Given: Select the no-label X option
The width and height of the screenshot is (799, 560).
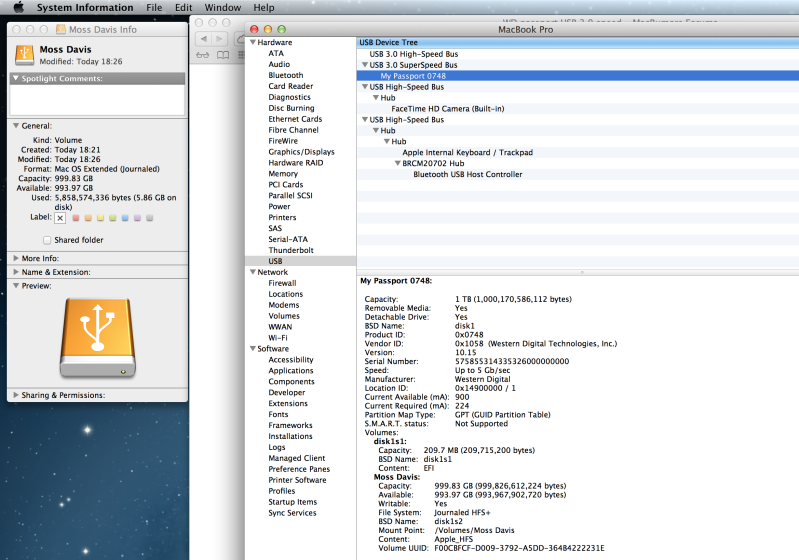Looking at the screenshot, I should click(x=60, y=218).
